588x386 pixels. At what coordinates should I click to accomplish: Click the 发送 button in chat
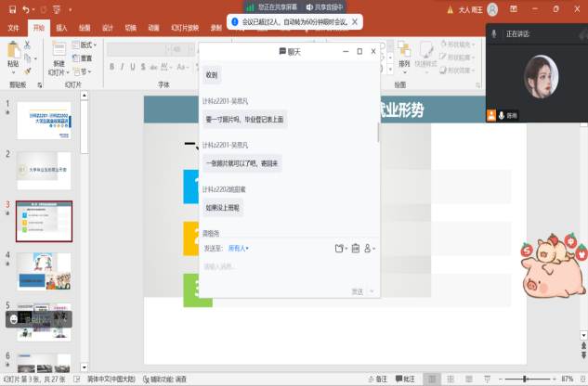click(357, 291)
